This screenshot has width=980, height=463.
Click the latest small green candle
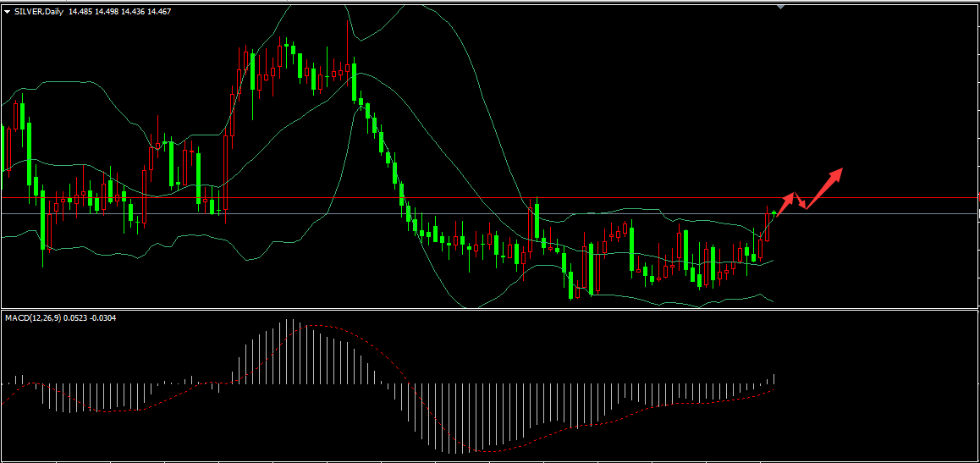(x=774, y=212)
